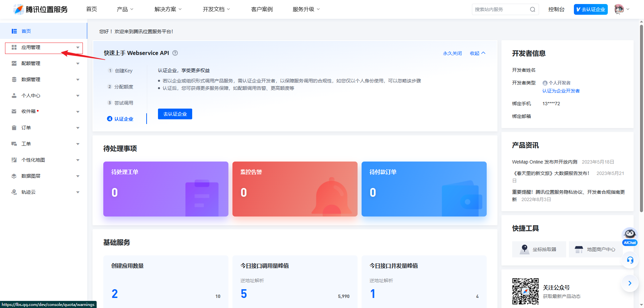Open the user avatar menu
The image size is (644, 308).
622,9
